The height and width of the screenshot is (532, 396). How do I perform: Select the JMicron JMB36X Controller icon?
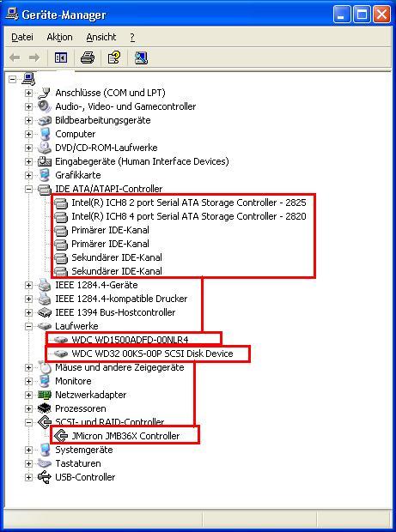tap(61, 435)
